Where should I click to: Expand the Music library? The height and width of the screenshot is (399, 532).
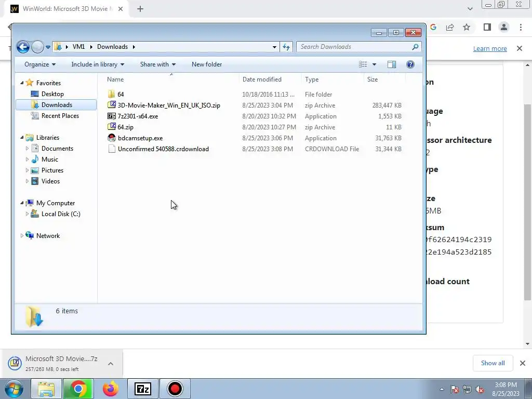click(x=27, y=159)
